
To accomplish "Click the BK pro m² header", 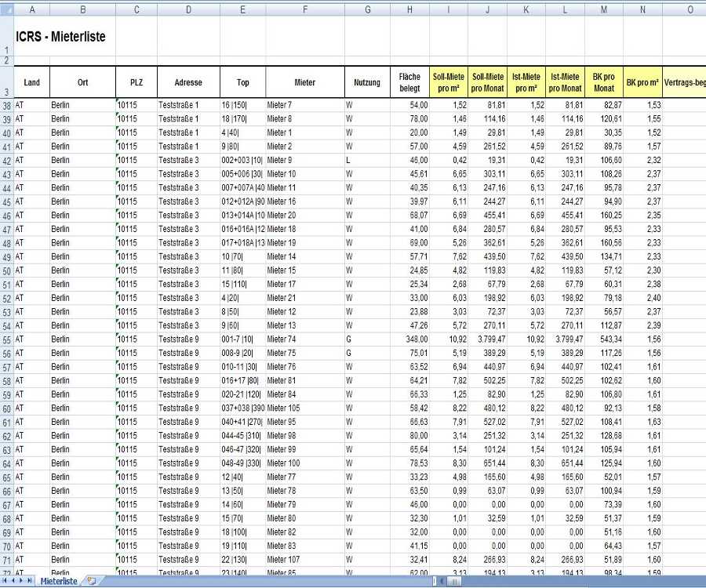I will pos(642,82).
